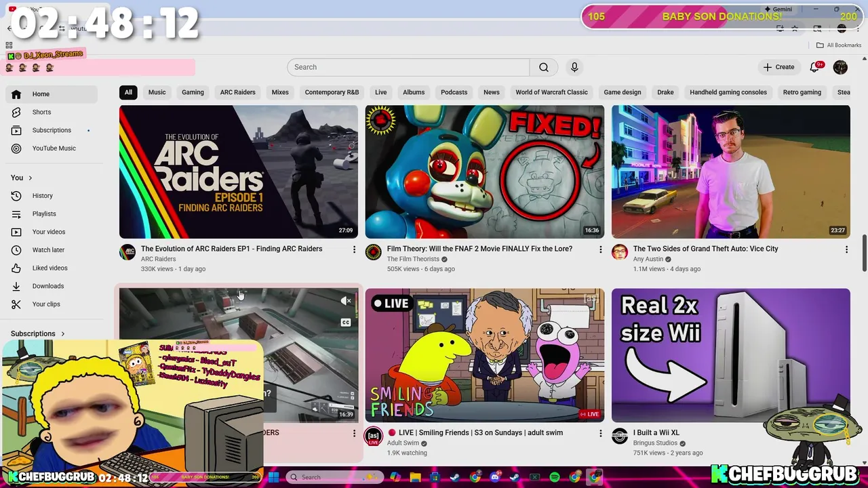
Task: Play the FNAF FIXED thumbnail
Action: coord(485,171)
